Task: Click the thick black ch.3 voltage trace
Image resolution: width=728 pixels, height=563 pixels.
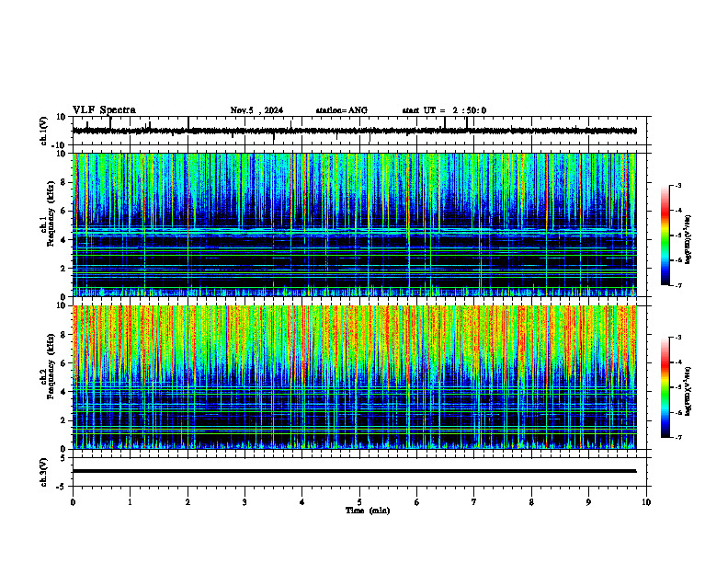Action: tap(354, 471)
